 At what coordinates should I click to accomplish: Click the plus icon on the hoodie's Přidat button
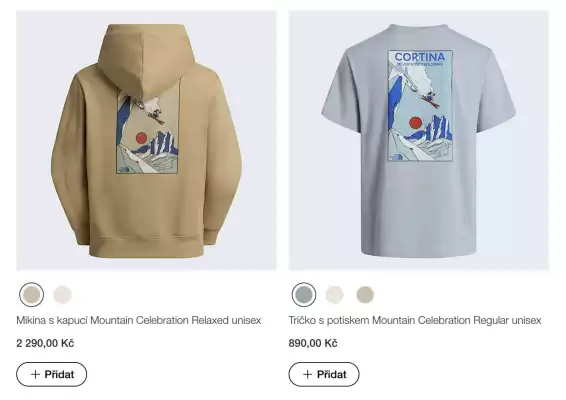point(35,374)
